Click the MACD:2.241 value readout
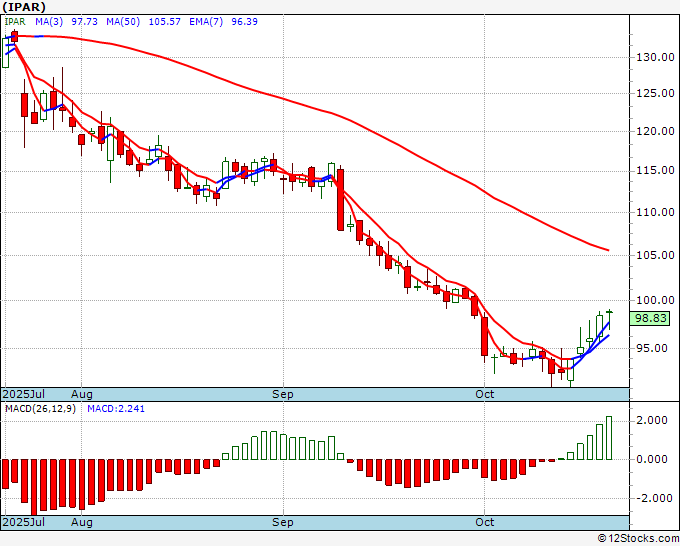Viewport: 680px width, 546px height. coord(116,409)
